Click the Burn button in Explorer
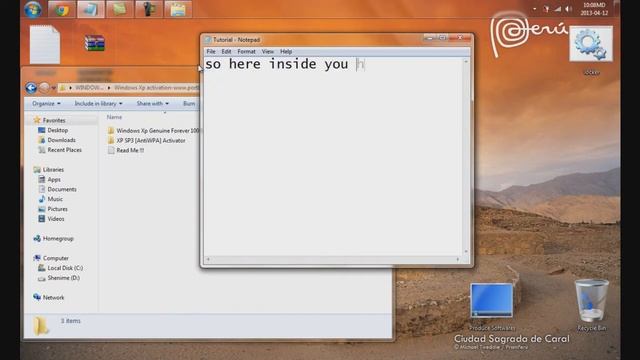 pos(189,104)
